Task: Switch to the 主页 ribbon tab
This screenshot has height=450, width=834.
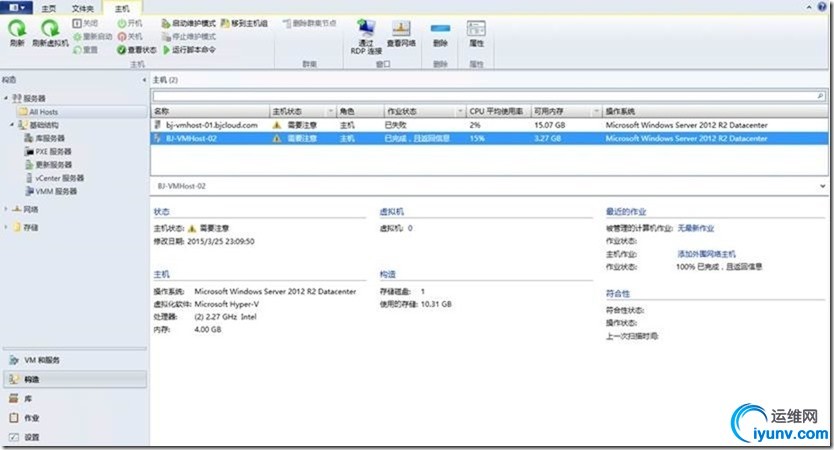Action: pos(48,9)
